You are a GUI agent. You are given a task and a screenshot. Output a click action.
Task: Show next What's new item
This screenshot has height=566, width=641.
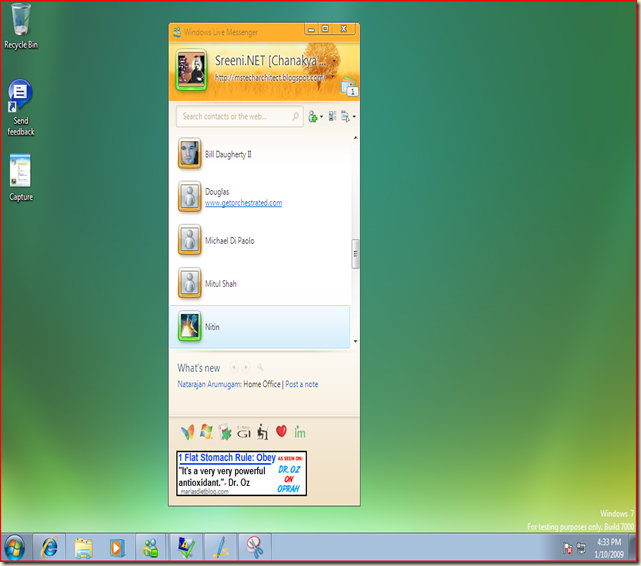click(x=246, y=367)
